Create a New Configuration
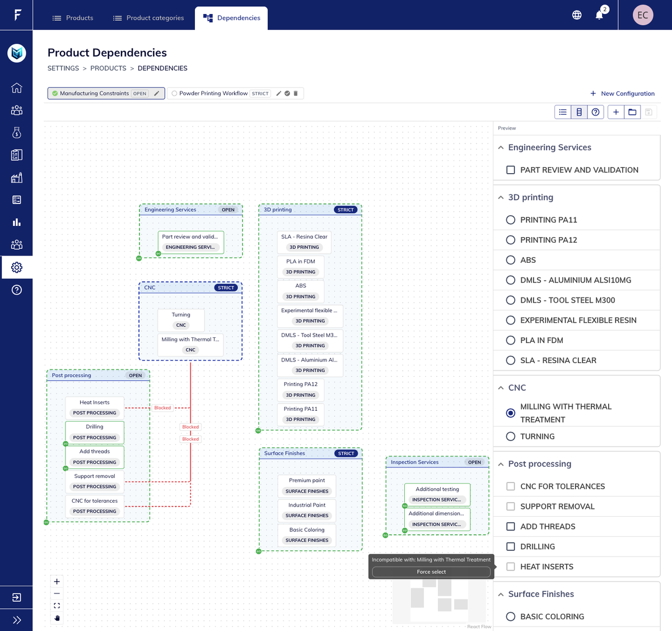672x631 pixels. click(622, 94)
